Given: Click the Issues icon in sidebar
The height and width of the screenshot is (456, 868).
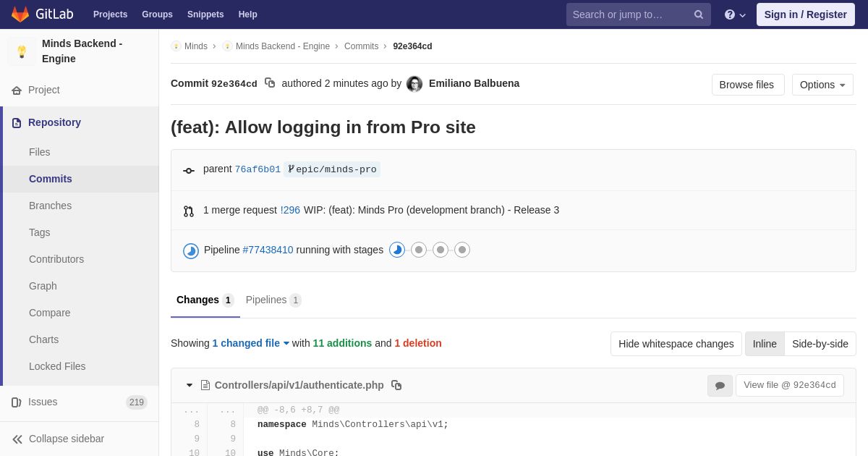Looking at the screenshot, I should pos(17,402).
